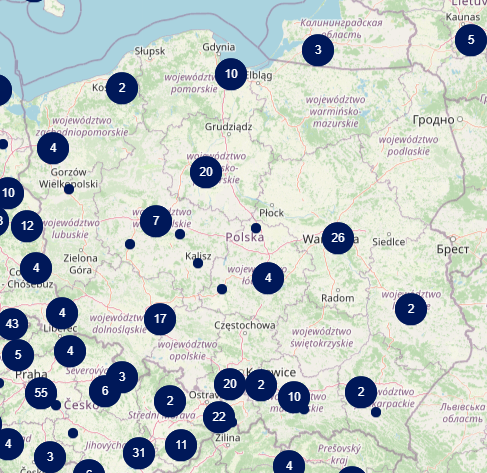487x473 pixels.
Task: Open the 4 cluster in łódzkie region
Action: pyautogui.click(x=268, y=278)
